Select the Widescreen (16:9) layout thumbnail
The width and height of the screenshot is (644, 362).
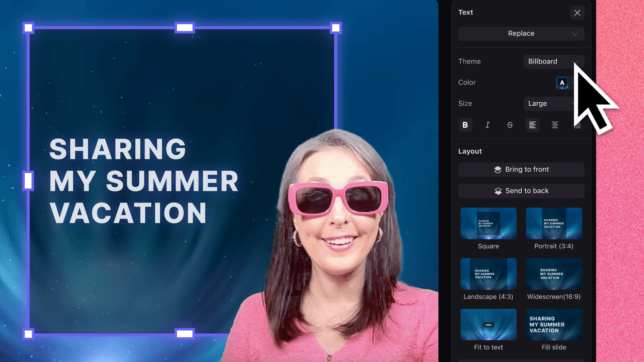554,274
